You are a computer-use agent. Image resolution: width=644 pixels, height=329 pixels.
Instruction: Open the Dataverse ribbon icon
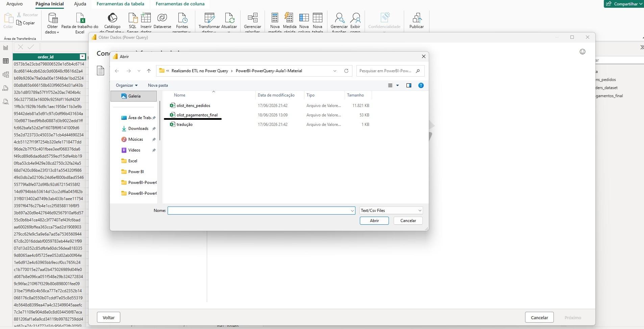coord(162,18)
